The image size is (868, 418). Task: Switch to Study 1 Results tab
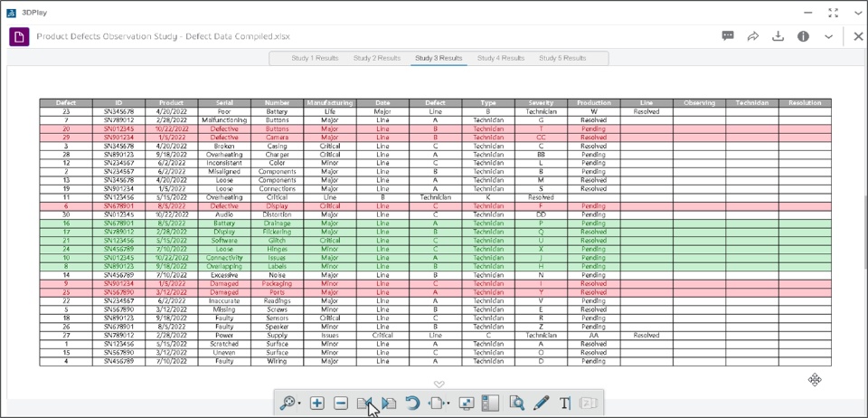click(x=315, y=58)
